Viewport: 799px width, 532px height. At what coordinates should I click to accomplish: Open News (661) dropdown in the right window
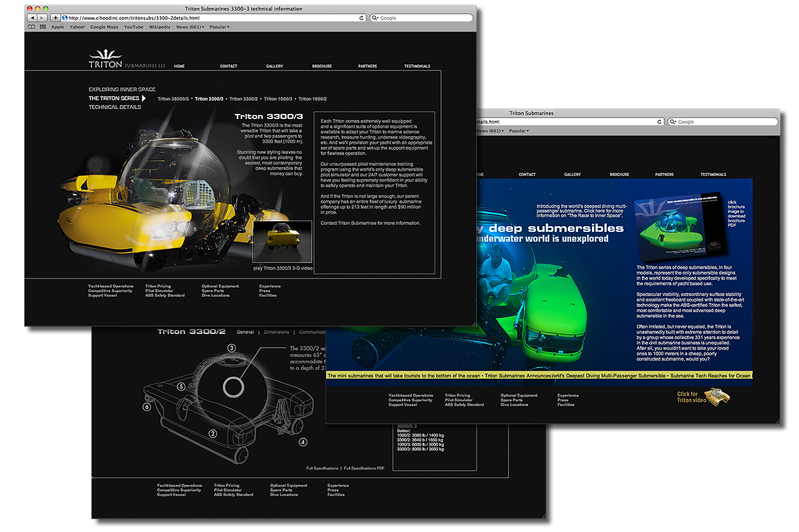click(x=490, y=131)
